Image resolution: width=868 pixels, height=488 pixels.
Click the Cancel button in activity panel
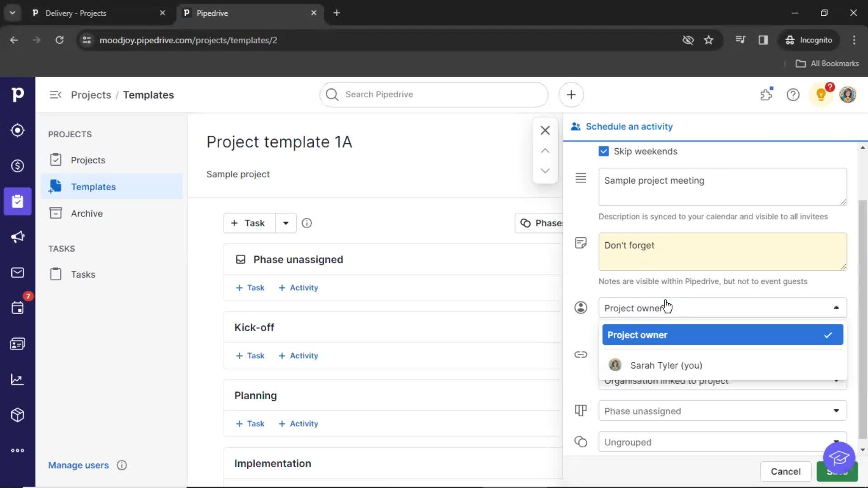click(786, 471)
